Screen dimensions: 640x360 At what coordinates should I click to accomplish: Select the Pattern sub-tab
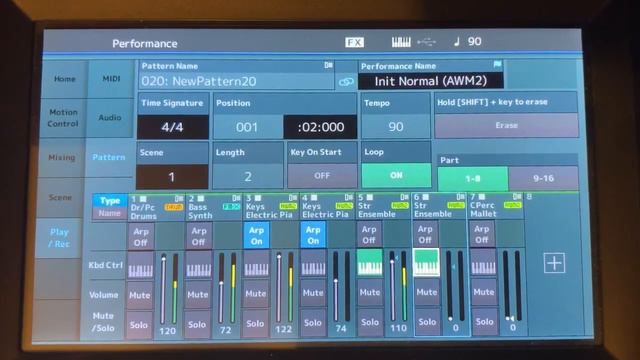109,157
